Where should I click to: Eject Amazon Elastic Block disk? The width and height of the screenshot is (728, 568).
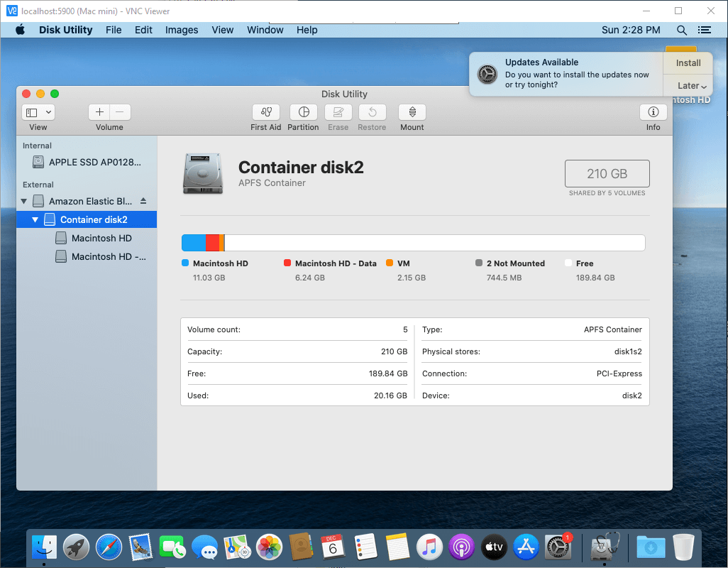(143, 201)
